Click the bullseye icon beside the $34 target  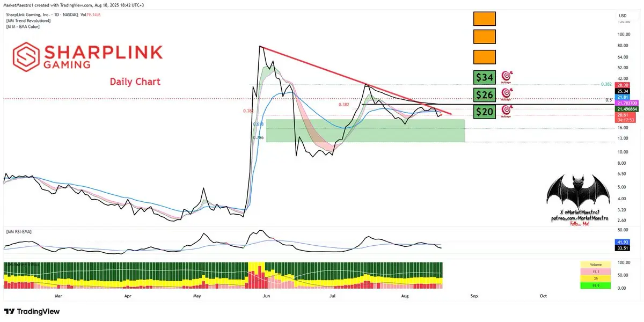click(x=507, y=77)
